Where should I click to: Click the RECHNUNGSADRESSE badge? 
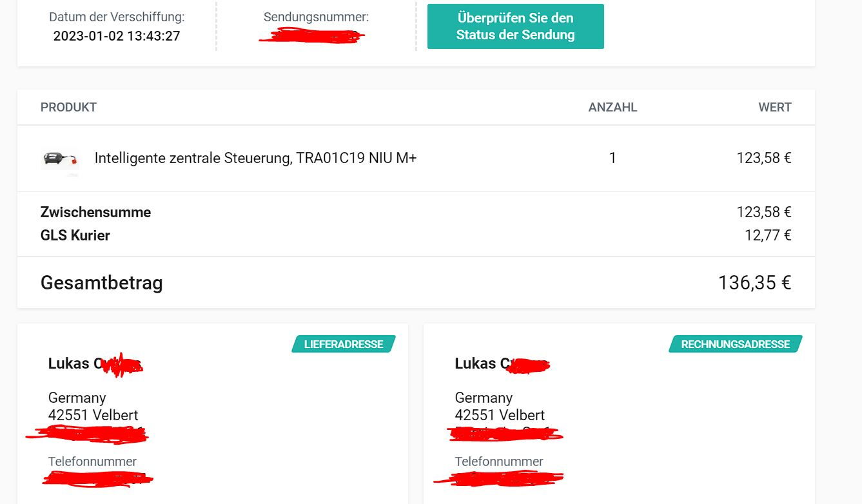(736, 344)
